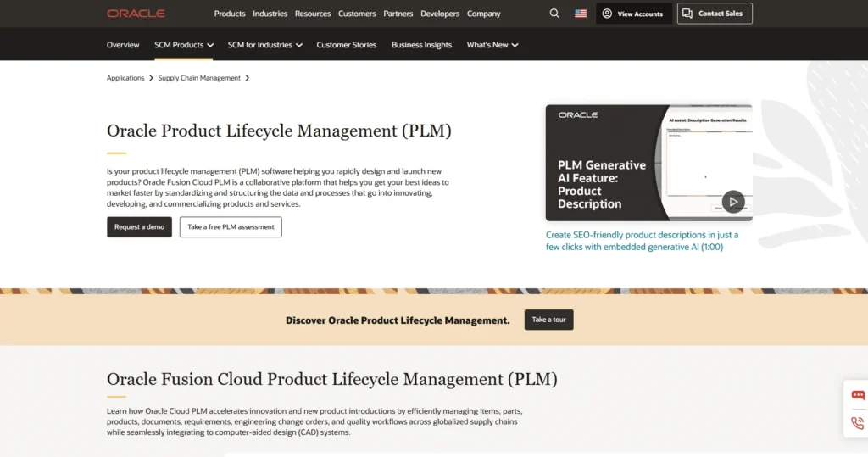Open the Company menu
The width and height of the screenshot is (868, 457).
484,14
